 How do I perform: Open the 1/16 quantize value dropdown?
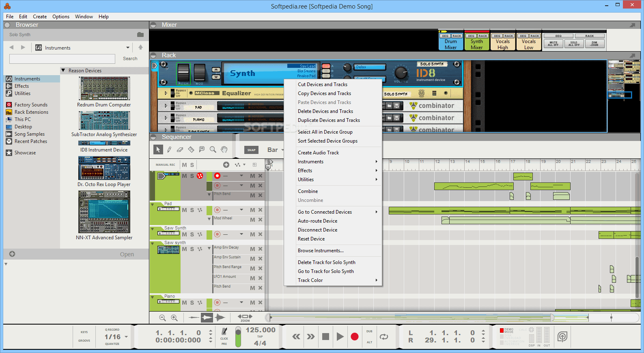[x=126, y=337]
